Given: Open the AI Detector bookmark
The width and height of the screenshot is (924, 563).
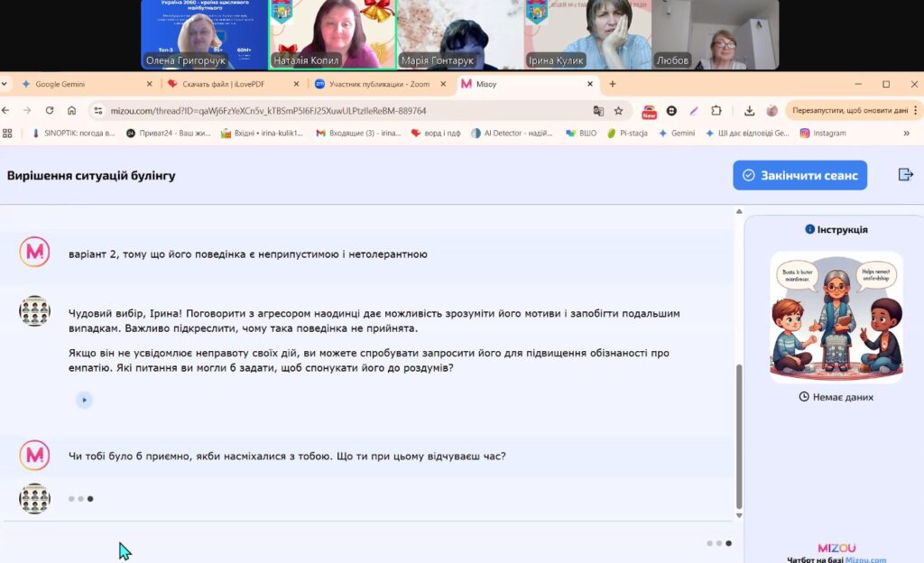Looking at the screenshot, I should coord(513,134).
